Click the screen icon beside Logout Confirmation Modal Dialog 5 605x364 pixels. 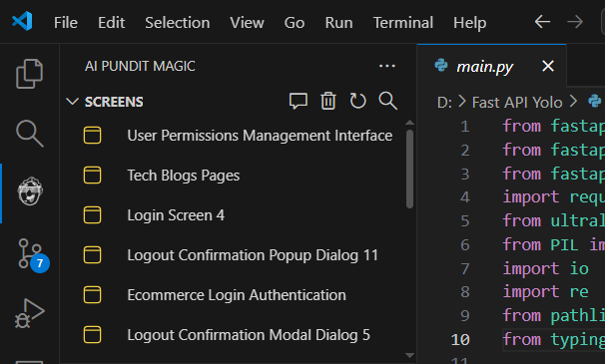click(x=92, y=335)
